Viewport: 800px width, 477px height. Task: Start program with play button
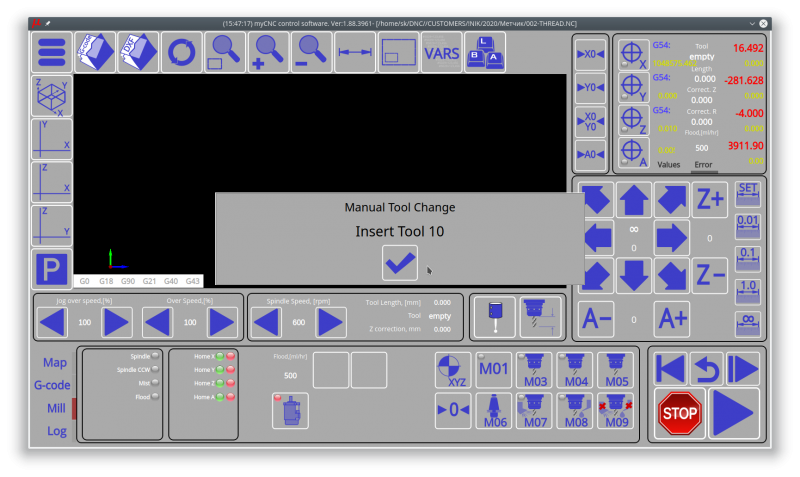[732, 411]
